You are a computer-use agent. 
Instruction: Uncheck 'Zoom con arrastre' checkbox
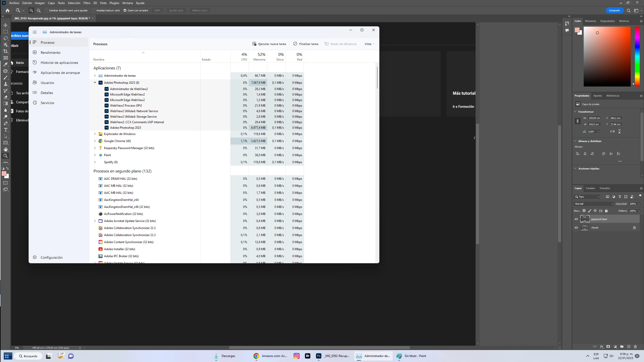[x=125, y=11]
